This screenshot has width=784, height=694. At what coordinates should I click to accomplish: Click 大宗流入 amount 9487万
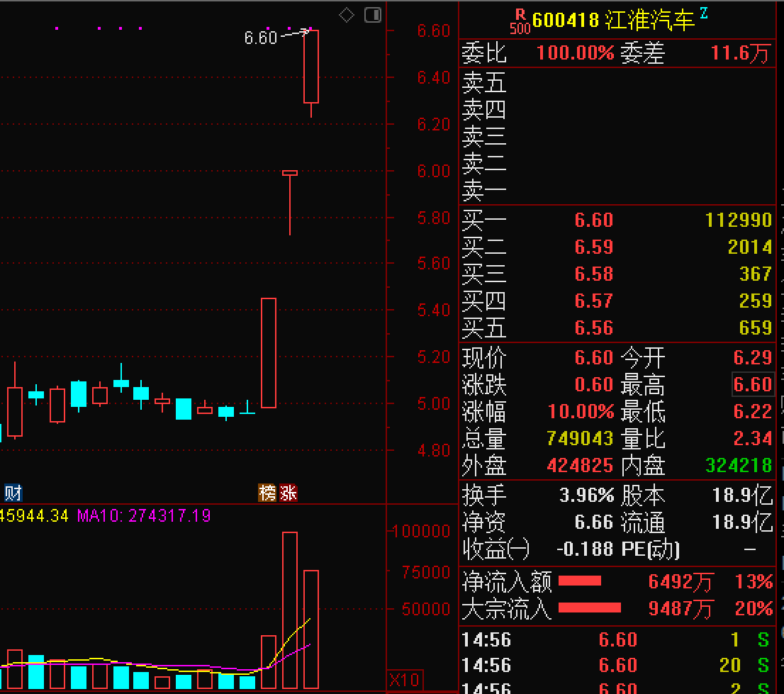pyautogui.click(x=681, y=608)
